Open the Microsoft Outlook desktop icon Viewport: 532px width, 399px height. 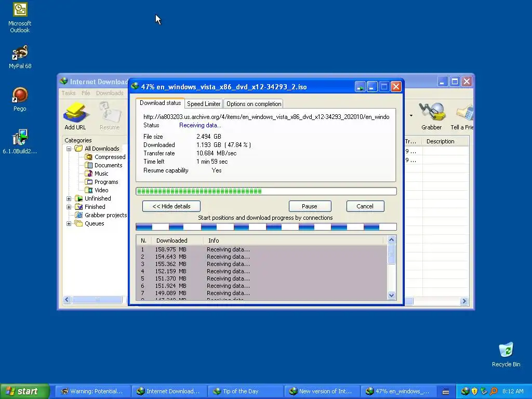20,18
